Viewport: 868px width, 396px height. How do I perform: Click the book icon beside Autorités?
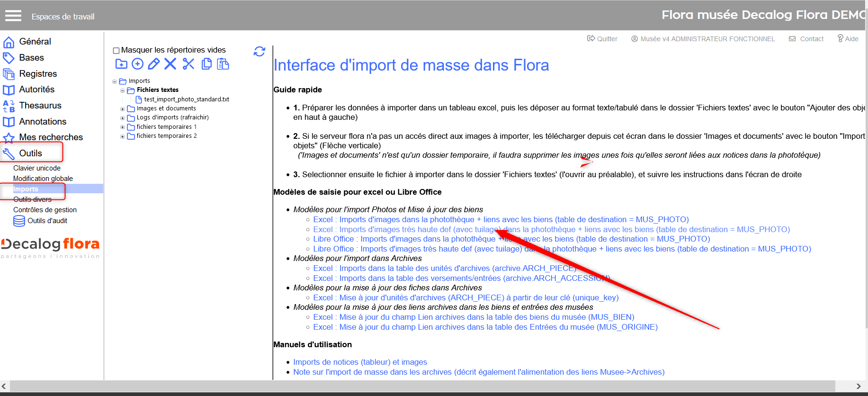tap(9, 90)
